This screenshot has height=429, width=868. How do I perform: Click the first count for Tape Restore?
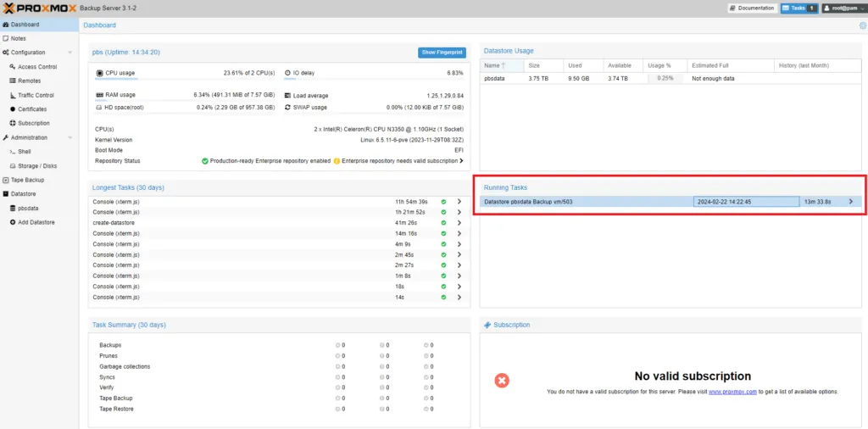point(341,409)
